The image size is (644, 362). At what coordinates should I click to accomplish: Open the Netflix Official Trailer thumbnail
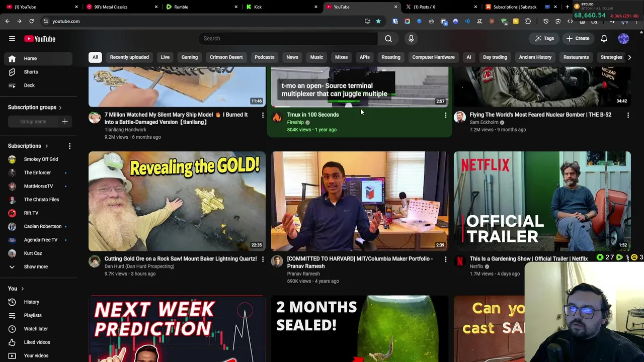542,201
